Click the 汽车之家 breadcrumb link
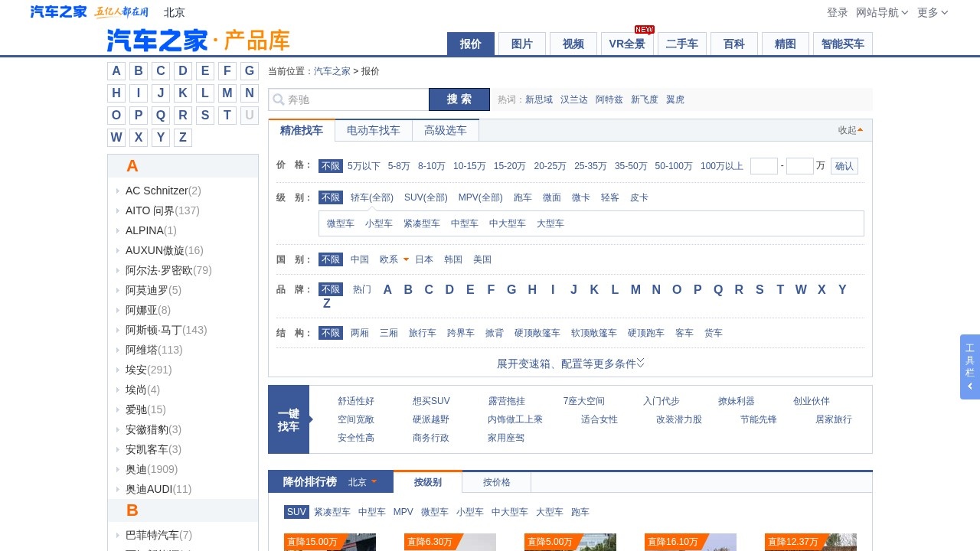The image size is (980, 551). [332, 71]
